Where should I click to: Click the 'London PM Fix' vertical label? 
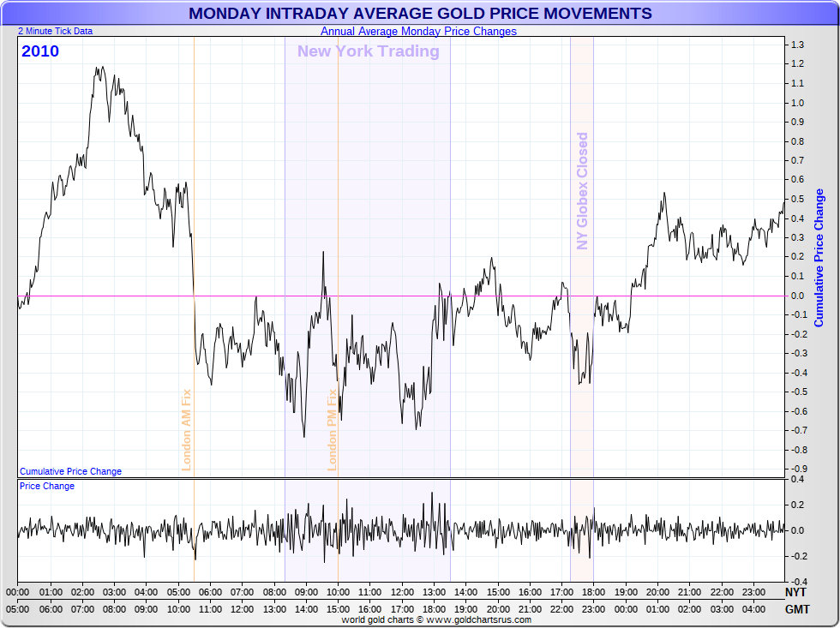333,430
